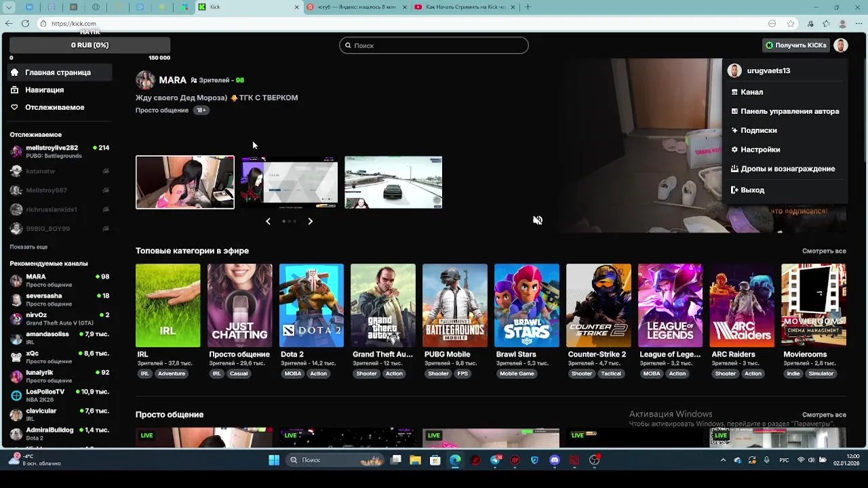Click the Simulator tag under Movierooms
This screenshot has width=868, height=488.
tap(821, 374)
